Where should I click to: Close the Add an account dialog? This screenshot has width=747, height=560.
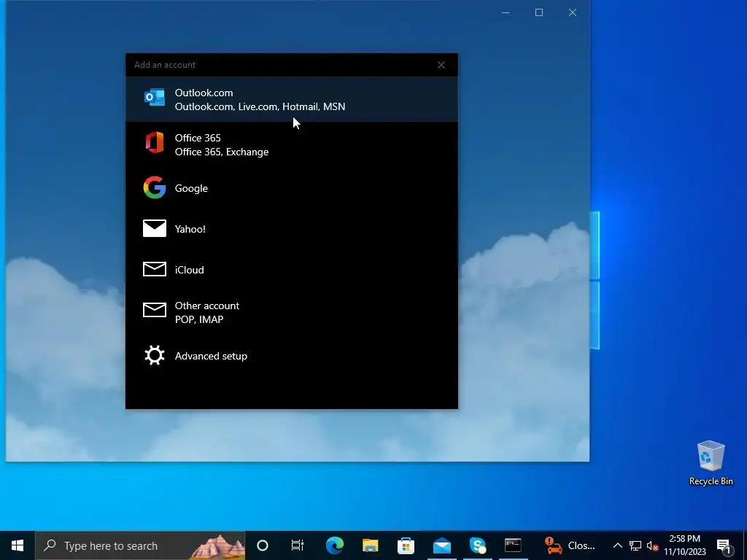pyautogui.click(x=441, y=65)
